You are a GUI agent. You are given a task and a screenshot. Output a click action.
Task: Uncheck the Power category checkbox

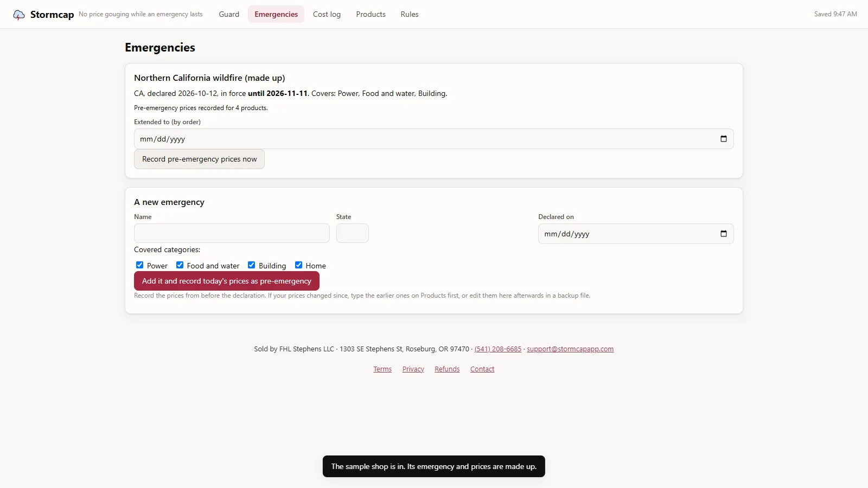pos(140,265)
